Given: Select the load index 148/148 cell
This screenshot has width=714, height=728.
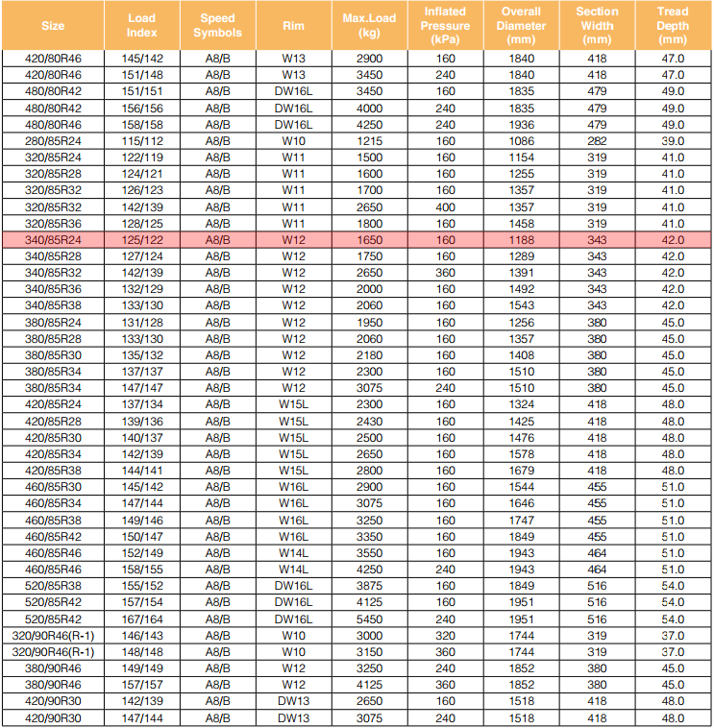Looking at the screenshot, I should tap(141, 652).
